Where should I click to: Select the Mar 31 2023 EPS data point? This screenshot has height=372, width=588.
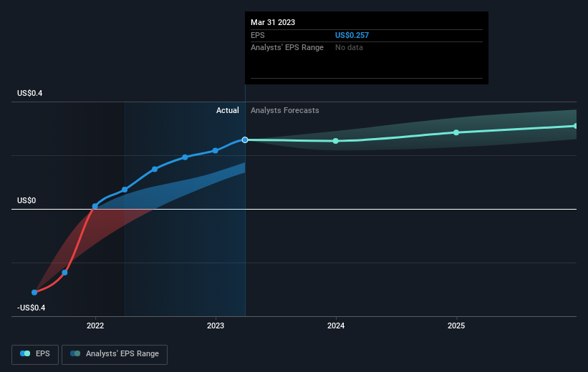click(245, 139)
